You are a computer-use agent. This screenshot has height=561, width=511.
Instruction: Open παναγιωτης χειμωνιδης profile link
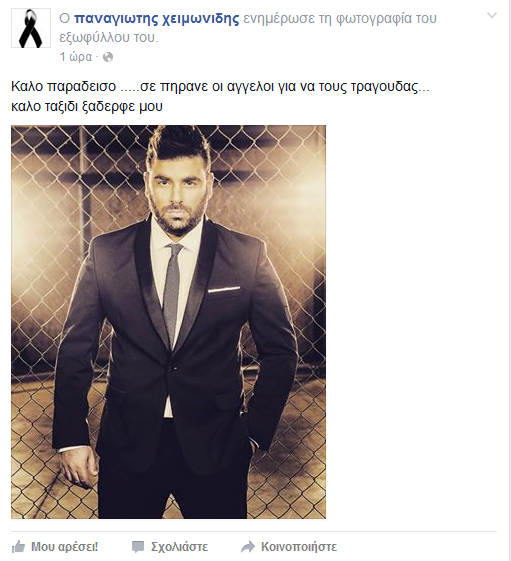coord(157,18)
